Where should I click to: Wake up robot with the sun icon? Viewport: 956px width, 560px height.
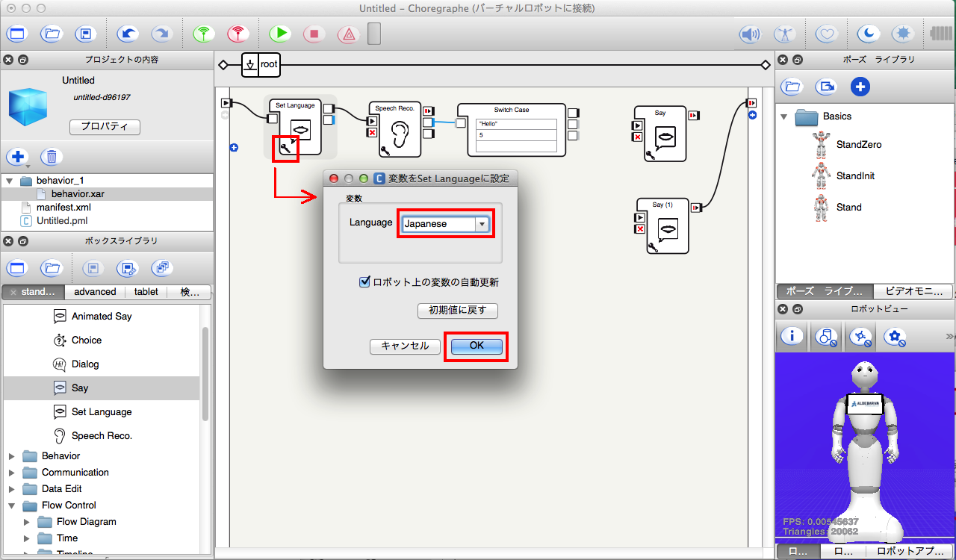pos(904,34)
